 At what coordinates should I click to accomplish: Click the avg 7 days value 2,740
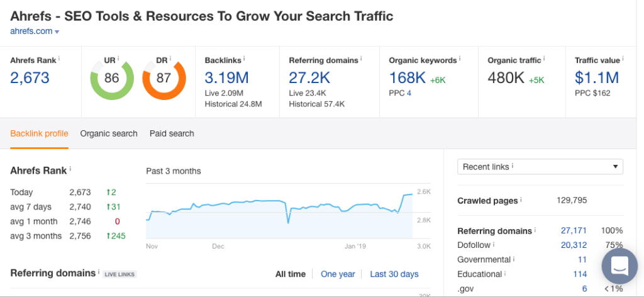tap(80, 206)
